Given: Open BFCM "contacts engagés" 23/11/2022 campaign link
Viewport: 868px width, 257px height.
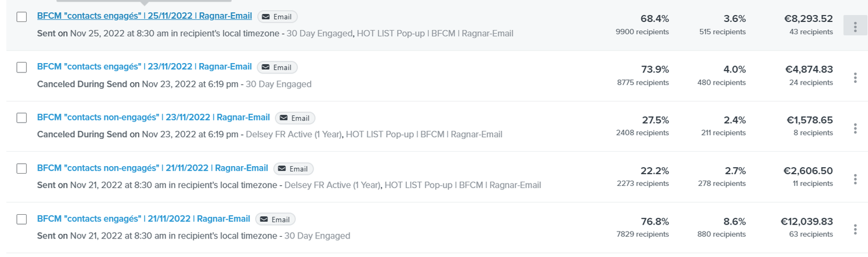Looking at the screenshot, I should point(144,67).
